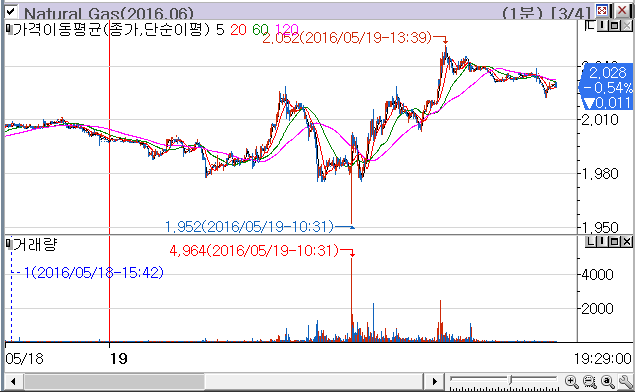Click the 가격이동평균 indicator label
Screen dimensions: 635x392
coord(112,30)
